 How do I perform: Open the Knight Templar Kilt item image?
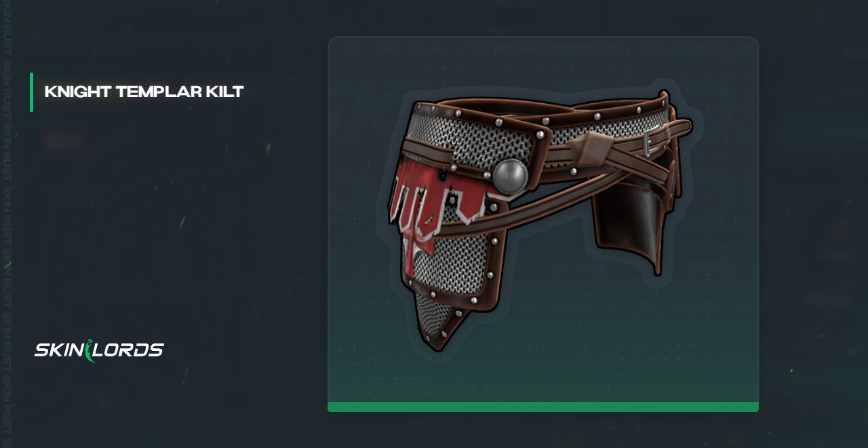point(540,221)
